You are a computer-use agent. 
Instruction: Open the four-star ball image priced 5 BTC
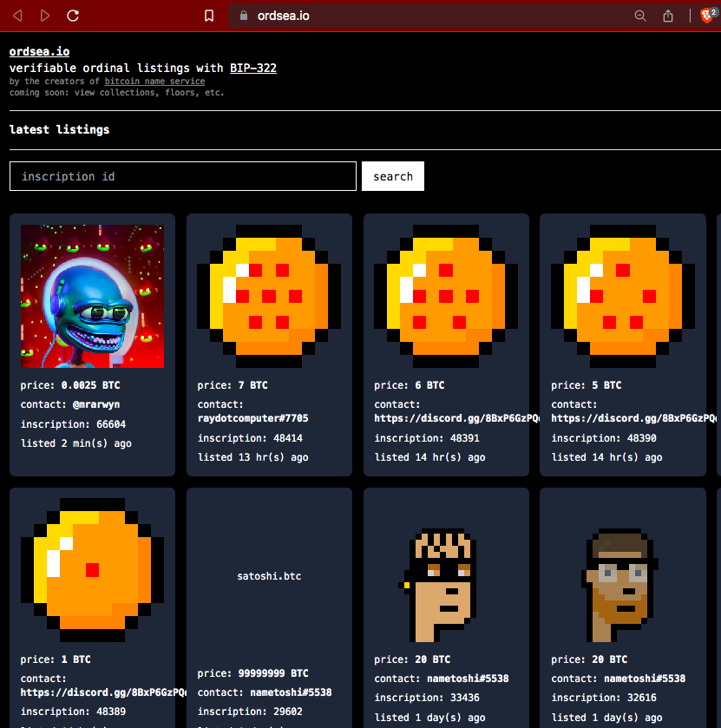tap(623, 296)
